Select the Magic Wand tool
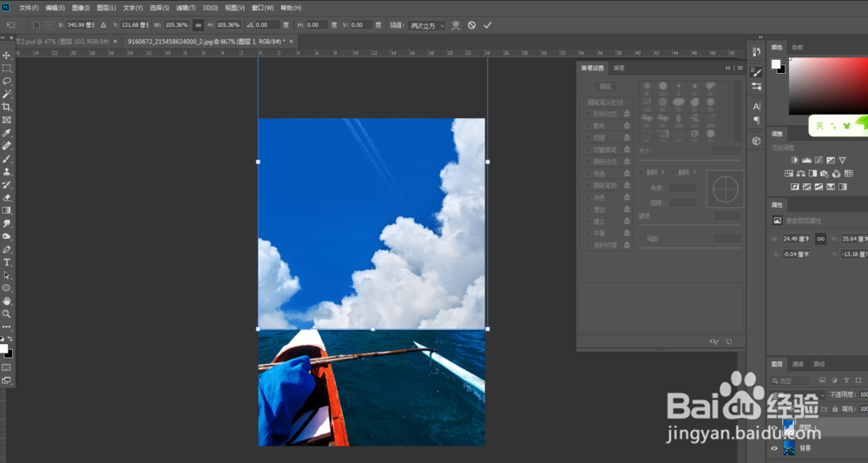This screenshot has width=868, height=463. pos(7,94)
